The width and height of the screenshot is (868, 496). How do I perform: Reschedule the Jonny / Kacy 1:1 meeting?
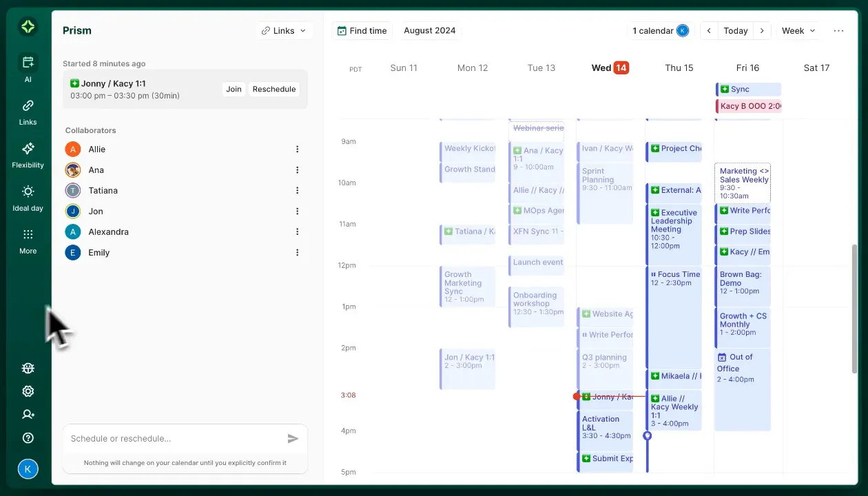pos(274,89)
